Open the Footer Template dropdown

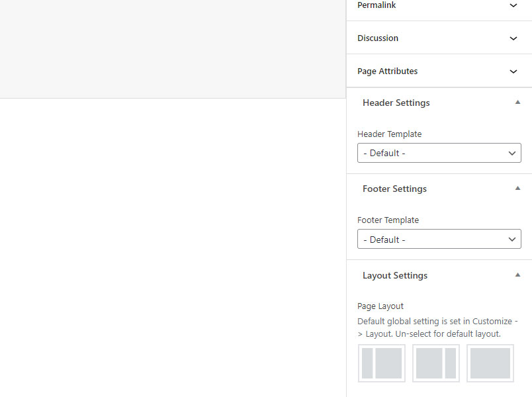(439, 240)
